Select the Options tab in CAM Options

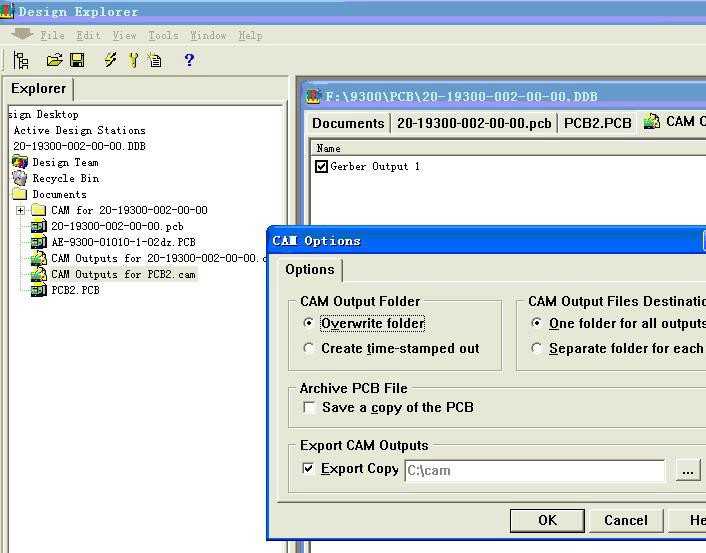click(x=310, y=270)
